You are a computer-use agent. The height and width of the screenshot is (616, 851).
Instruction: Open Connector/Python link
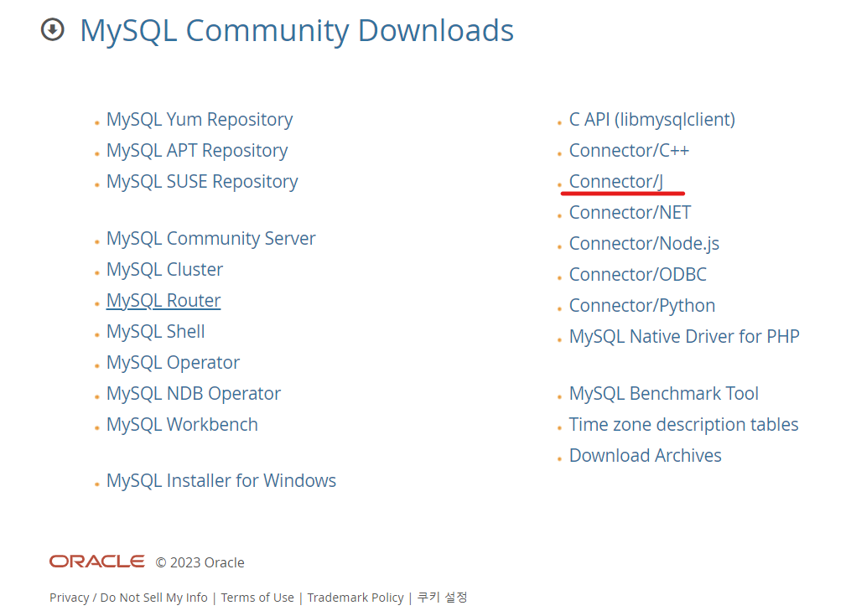pyautogui.click(x=642, y=305)
